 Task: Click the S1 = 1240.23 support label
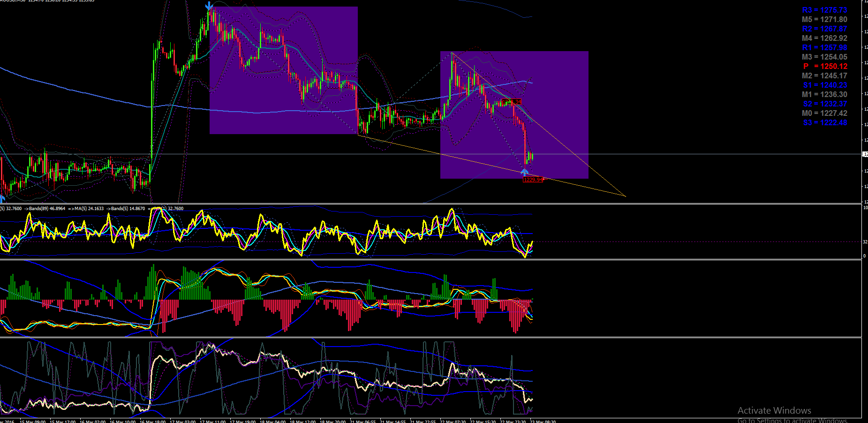[825, 85]
